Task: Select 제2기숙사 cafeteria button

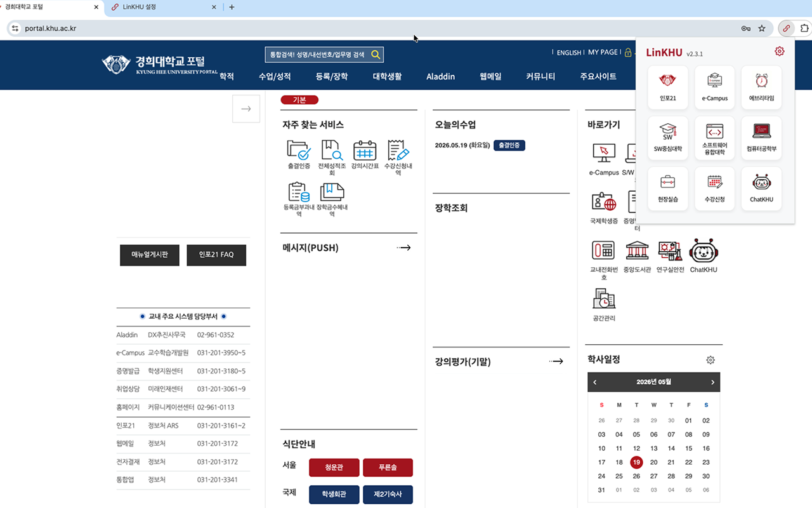Action: pos(388,495)
